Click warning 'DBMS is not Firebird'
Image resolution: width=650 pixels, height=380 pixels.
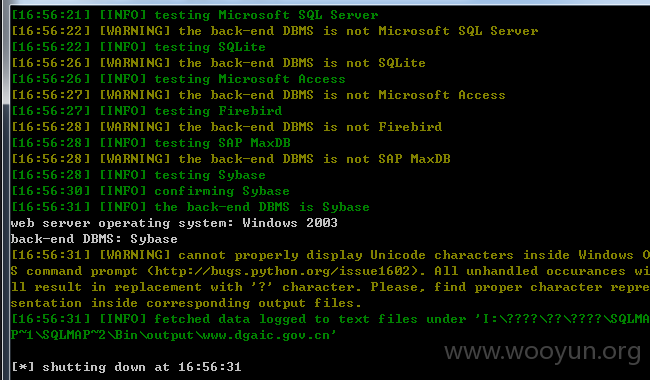coord(226,127)
